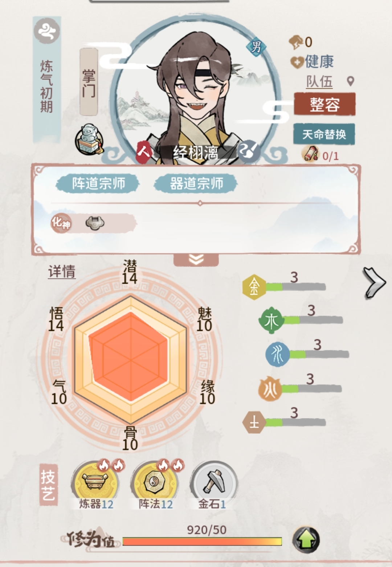Screen dimensions: 392x567
Task: Select the 阵道宗师 trait tag
Action: click(98, 183)
